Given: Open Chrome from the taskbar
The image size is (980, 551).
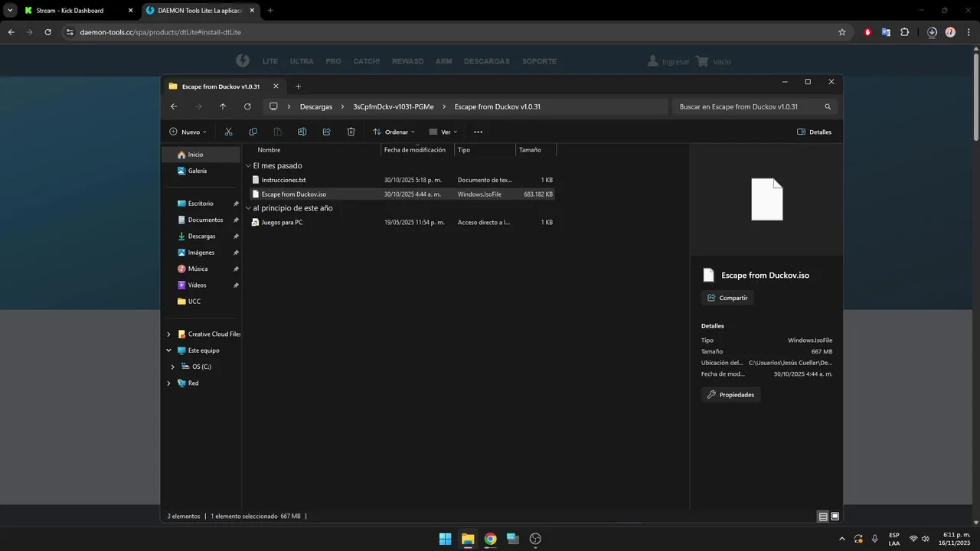Looking at the screenshot, I should (x=490, y=539).
